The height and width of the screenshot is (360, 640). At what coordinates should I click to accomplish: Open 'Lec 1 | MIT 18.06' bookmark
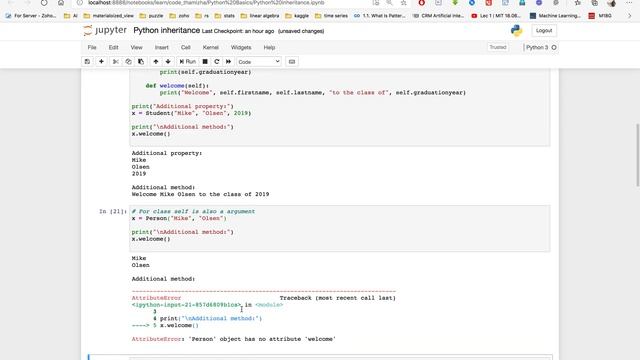pyautogui.click(x=496, y=16)
